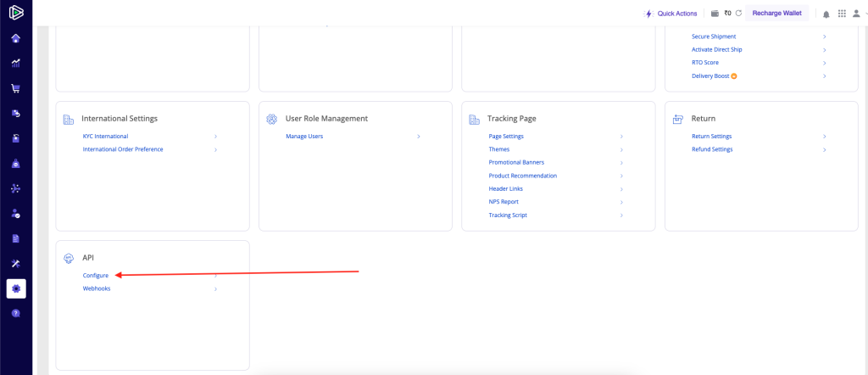Image resolution: width=868 pixels, height=375 pixels.
Task: Open the Home icon in sidebar
Action: pos(16,38)
